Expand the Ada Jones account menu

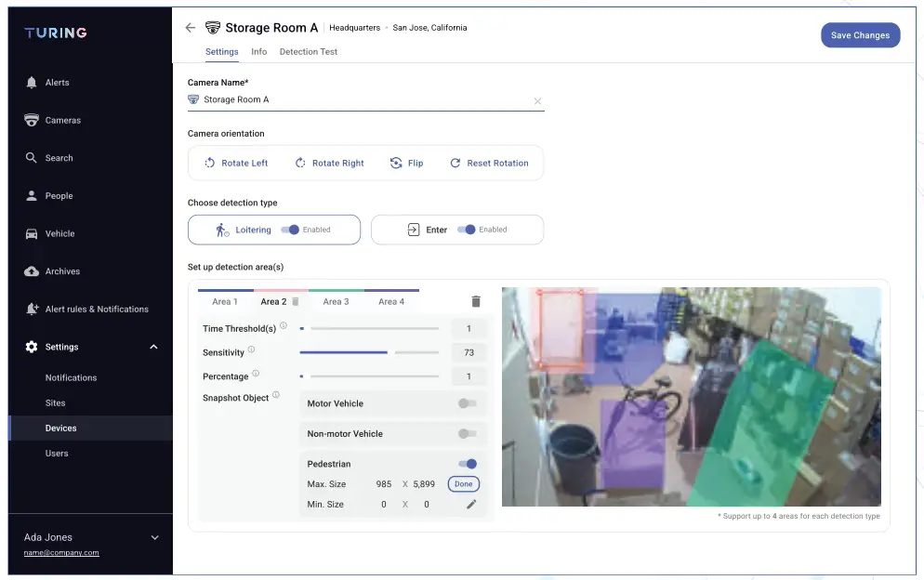(154, 537)
